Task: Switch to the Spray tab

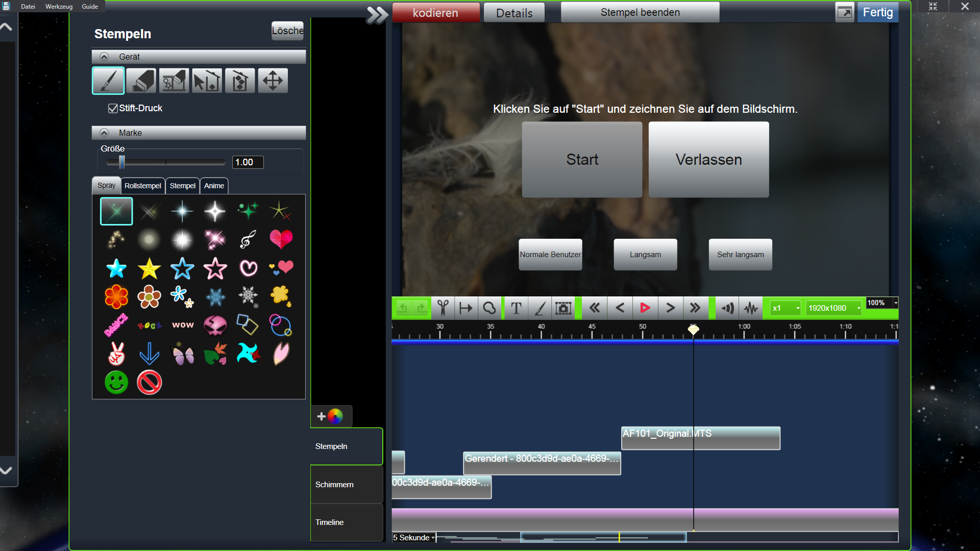Action: (107, 185)
